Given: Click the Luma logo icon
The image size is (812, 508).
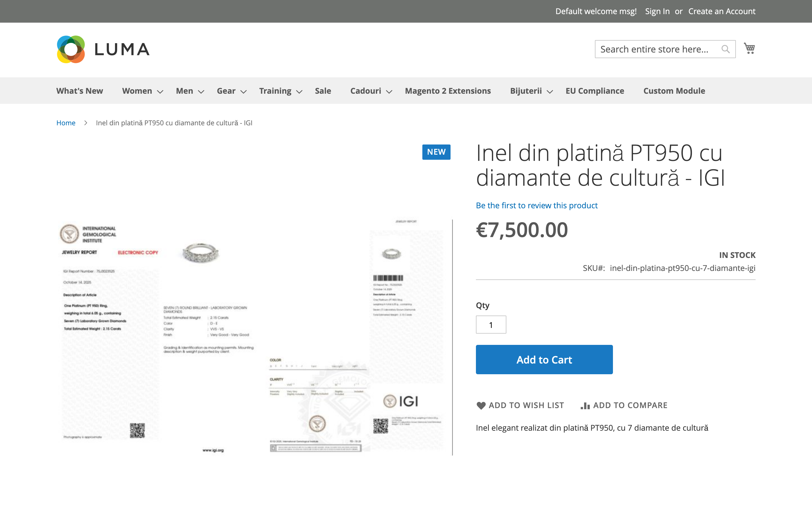Looking at the screenshot, I should pos(71,49).
